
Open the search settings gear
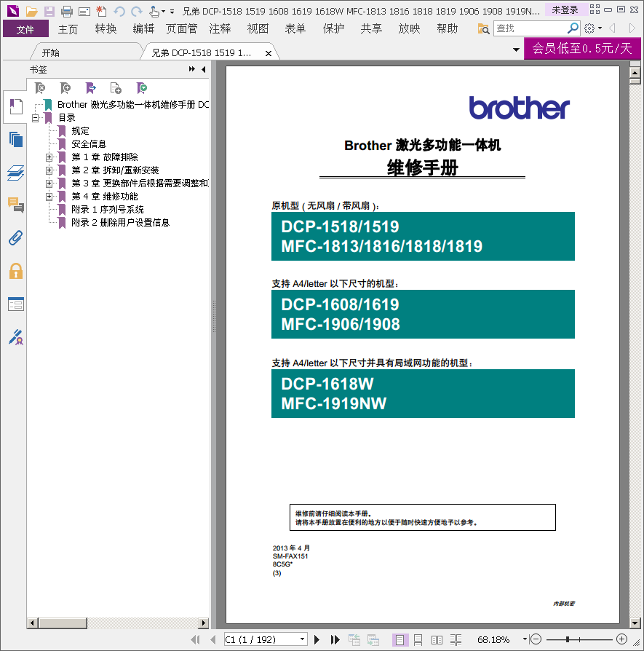(589, 28)
